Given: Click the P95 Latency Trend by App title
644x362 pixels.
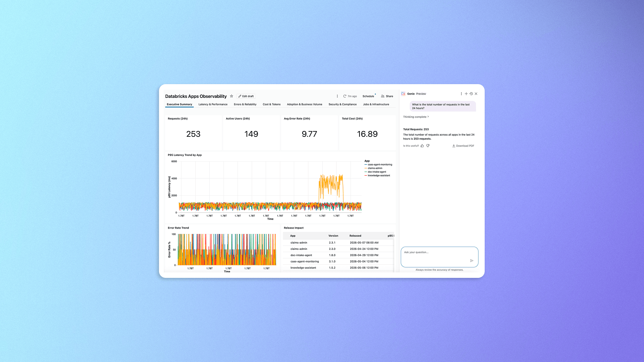Looking at the screenshot, I should click(x=185, y=155).
